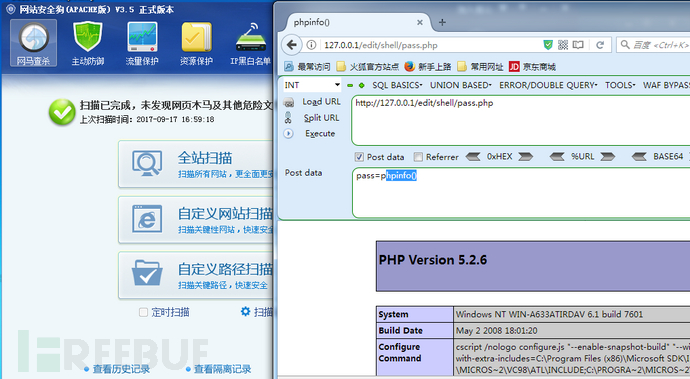Viewport: 690px width, 379px height.
Task: Uncheck the Post data checkbox
Action: point(359,157)
